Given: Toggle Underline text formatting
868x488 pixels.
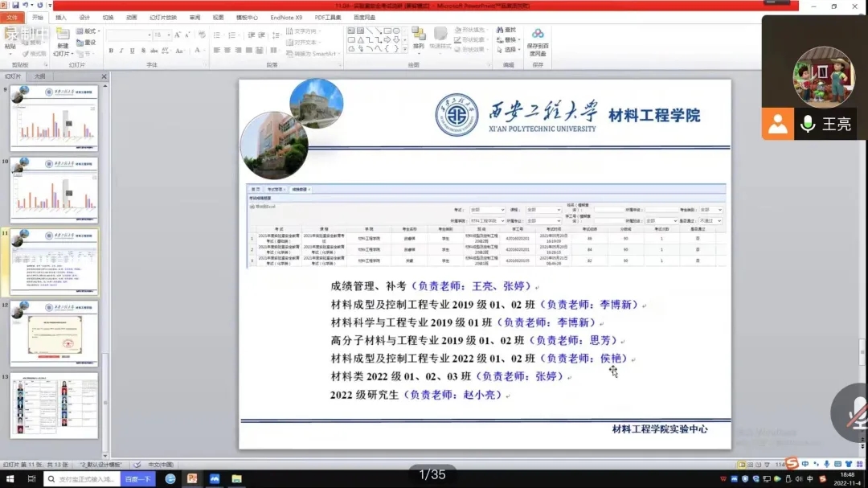Looking at the screenshot, I should tap(133, 51).
